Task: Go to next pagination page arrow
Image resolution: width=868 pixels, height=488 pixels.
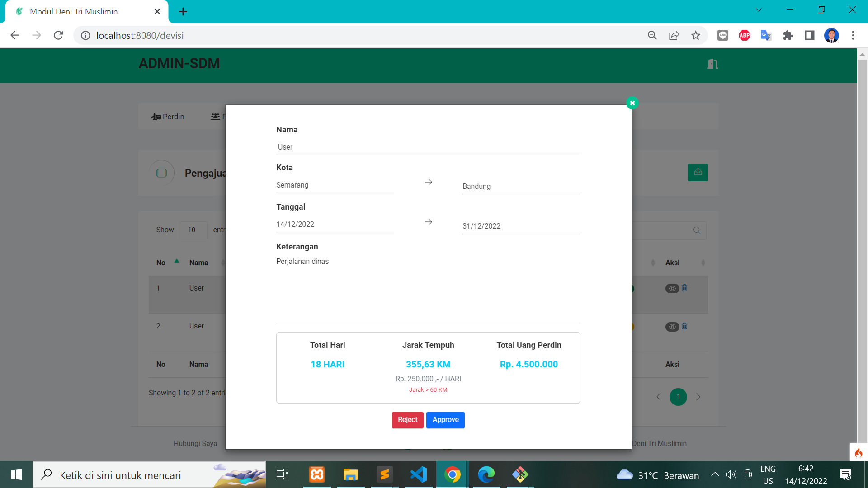Action: click(698, 397)
